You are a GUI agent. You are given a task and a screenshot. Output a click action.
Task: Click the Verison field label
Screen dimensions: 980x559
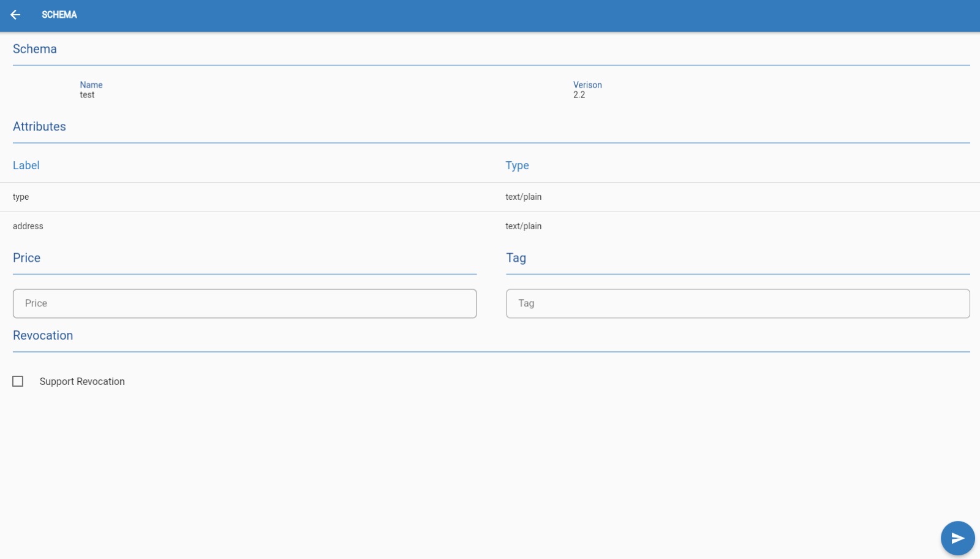[587, 85]
